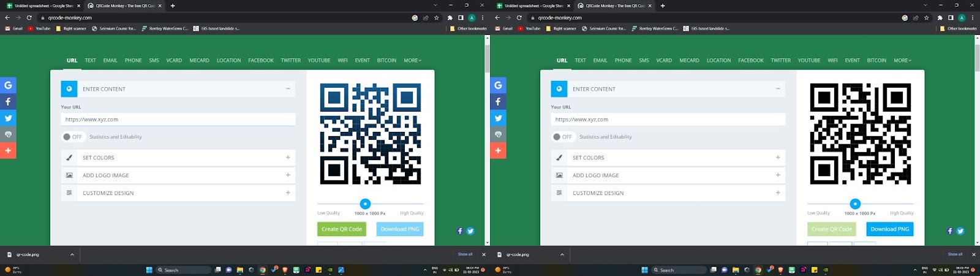Expand Set Colors section in left window

click(178, 158)
